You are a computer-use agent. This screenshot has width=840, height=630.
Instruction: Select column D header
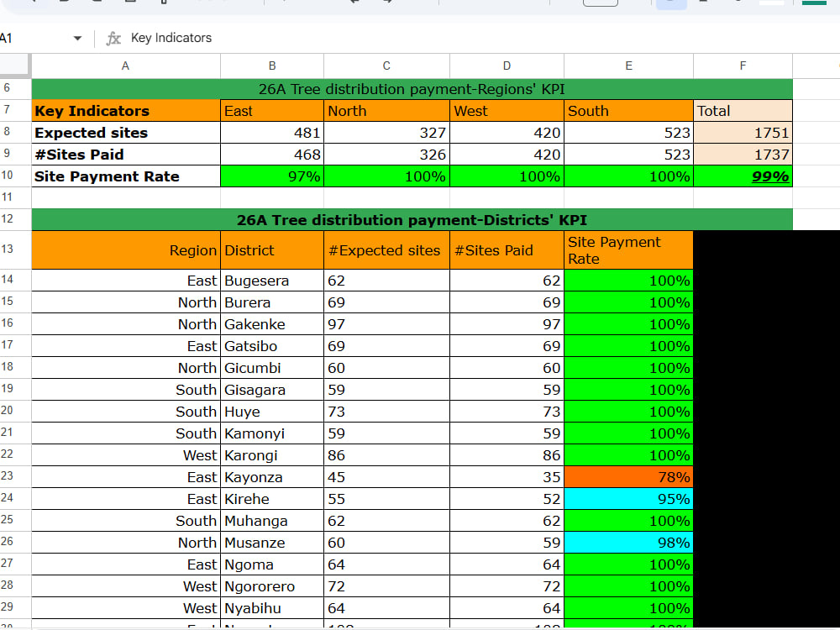point(507,66)
